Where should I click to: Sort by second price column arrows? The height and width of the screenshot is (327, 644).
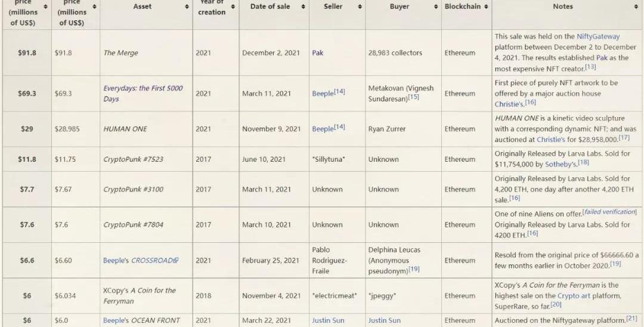click(x=94, y=7)
